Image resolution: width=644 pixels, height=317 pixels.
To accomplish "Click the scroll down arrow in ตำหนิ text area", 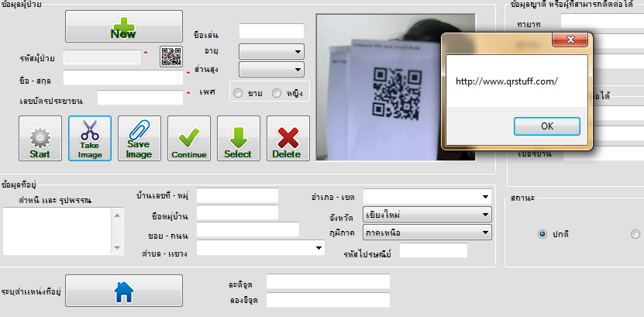I will coord(118,247).
